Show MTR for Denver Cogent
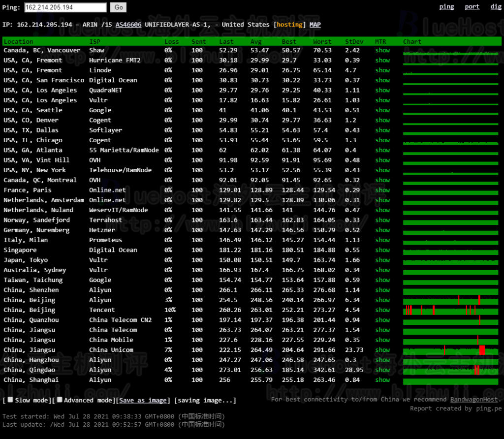This screenshot has width=504, height=439. tap(382, 120)
